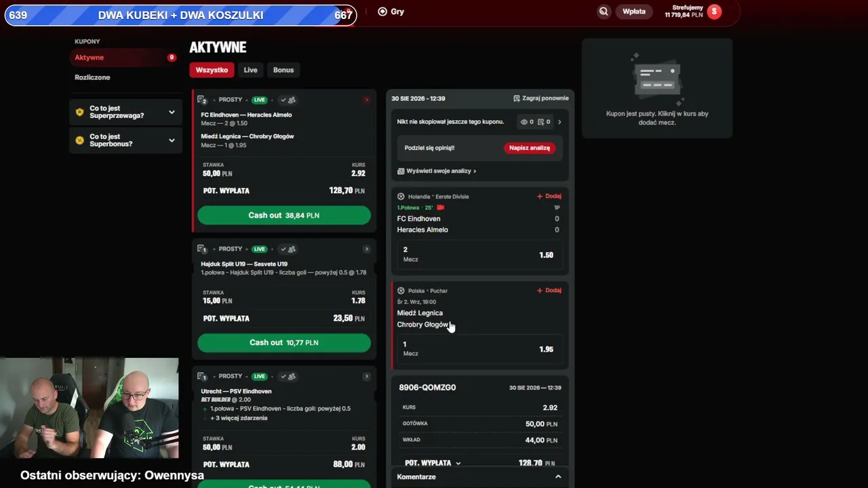Click the Superprzewaga shield icon
The width and height of the screenshot is (868, 488).
pos(80,112)
